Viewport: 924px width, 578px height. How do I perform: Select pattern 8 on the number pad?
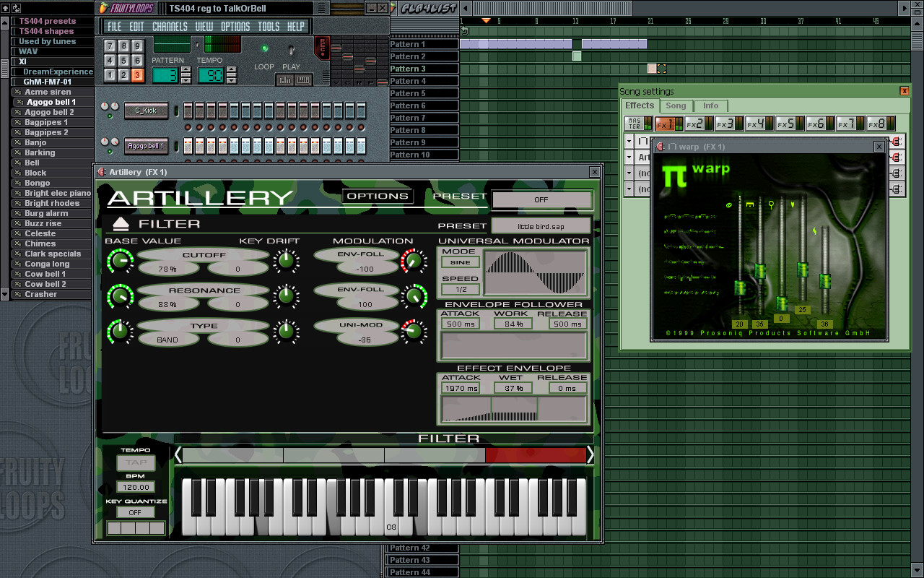click(123, 46)
